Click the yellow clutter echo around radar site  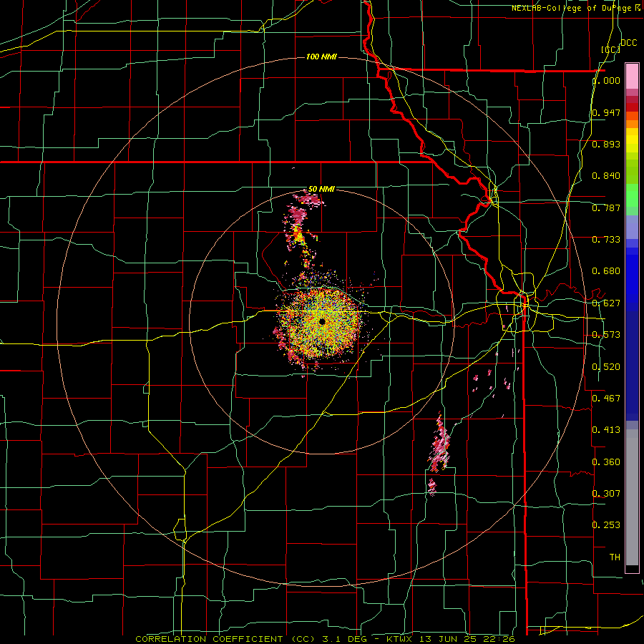pos(321,323)
